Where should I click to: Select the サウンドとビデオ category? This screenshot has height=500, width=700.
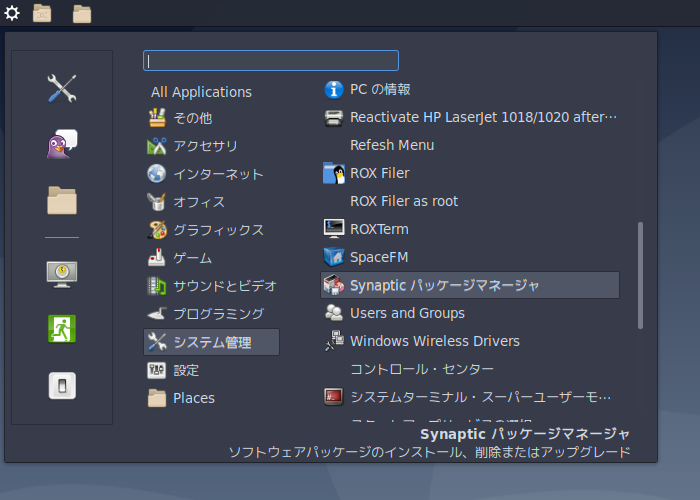211,286
